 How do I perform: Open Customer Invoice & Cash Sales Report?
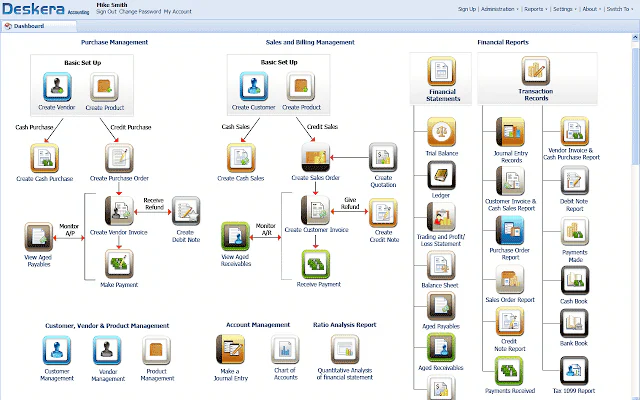[510, 181]
